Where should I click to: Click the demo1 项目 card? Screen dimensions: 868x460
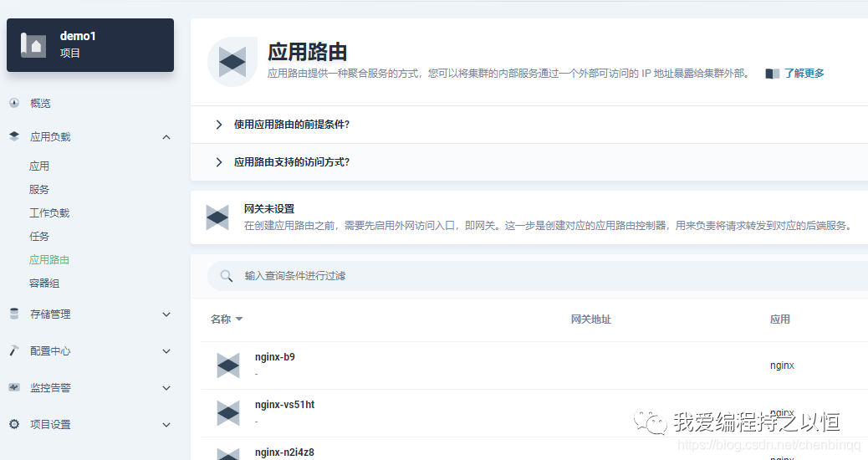(90, 45)
